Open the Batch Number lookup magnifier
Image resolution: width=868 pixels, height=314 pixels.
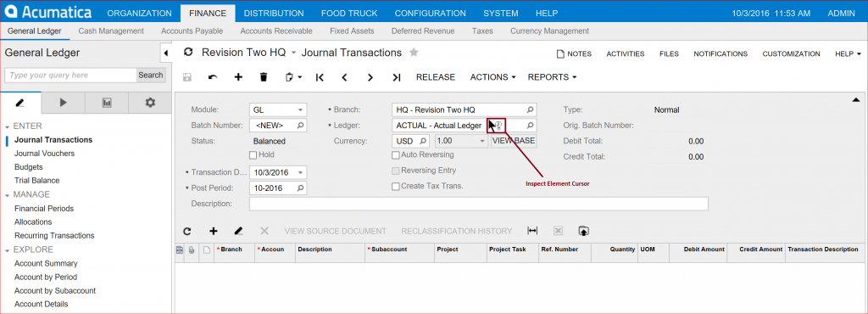(x=301, y=126)
